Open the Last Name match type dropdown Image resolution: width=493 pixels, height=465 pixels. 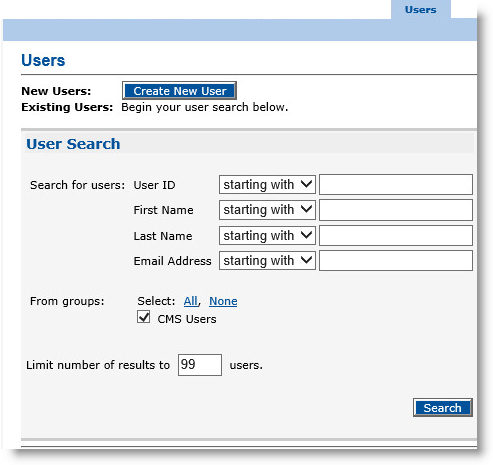(267, 235)
